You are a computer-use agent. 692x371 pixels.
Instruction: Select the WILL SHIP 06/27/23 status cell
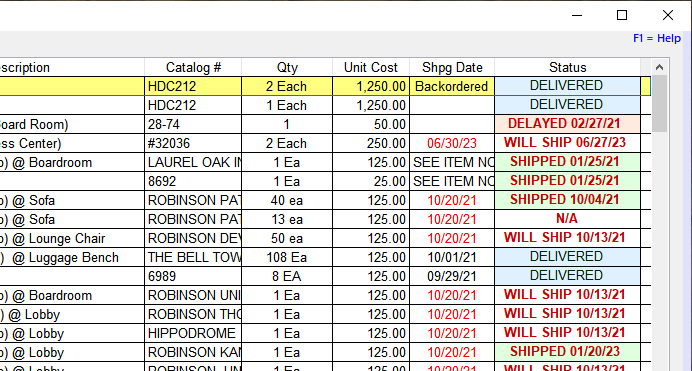568,143
